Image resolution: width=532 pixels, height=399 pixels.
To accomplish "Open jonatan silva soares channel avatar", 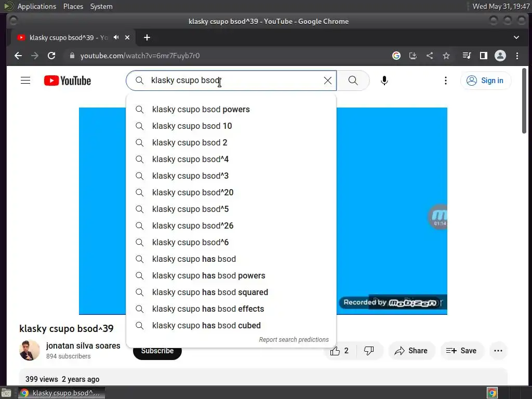I will 30,350.
